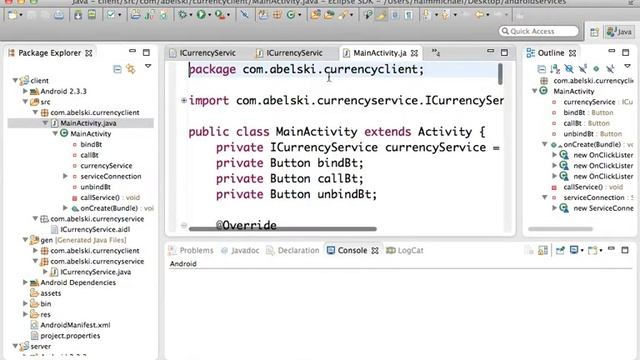Toggle Mark Occurrences in main toolbar
Image resolution: width=640 pixels, height=360 pixels.
click(381, 15)
